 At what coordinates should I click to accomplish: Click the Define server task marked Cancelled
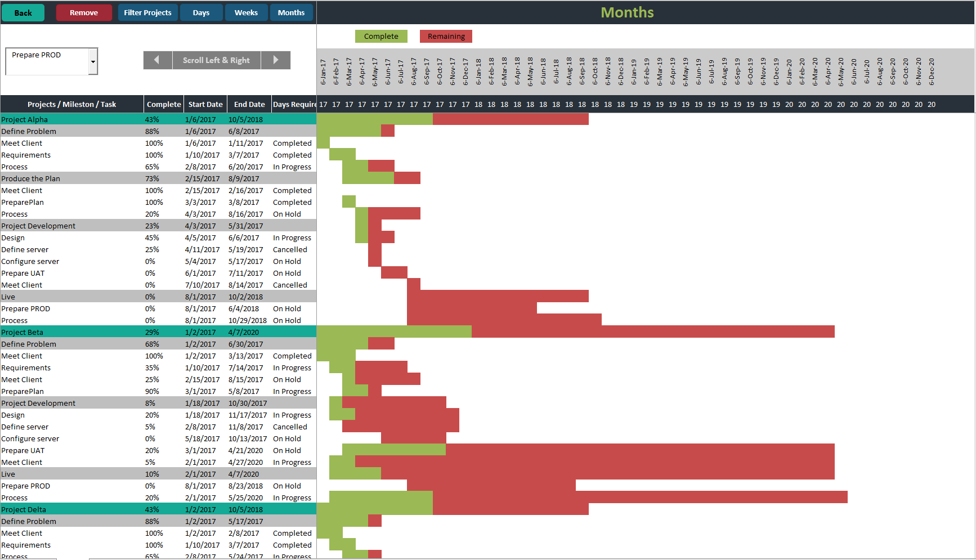(x=25, y=249)
